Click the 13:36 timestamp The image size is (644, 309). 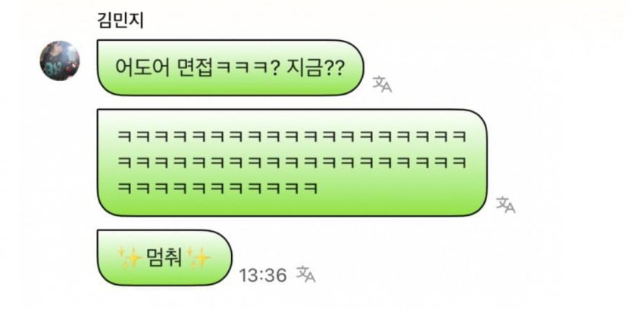(263, 275)
